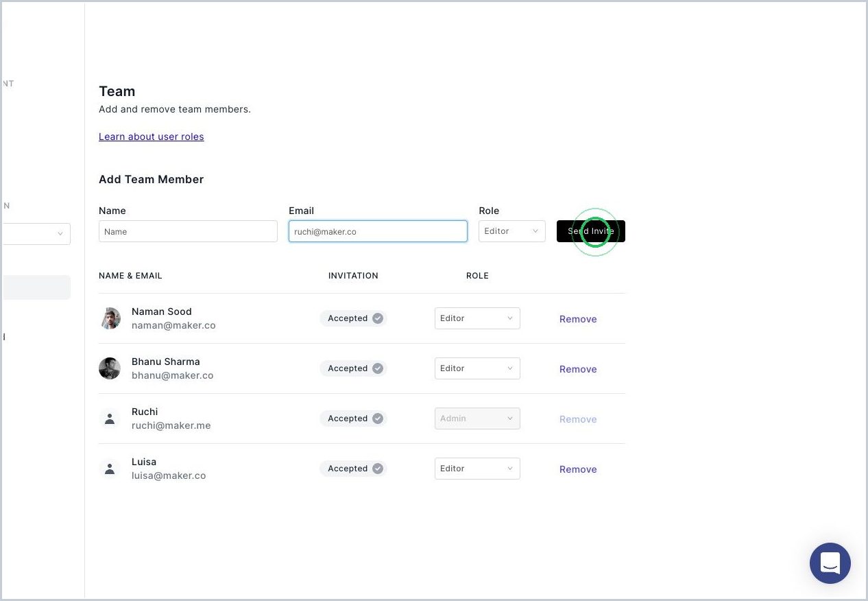The width and height of the screenshot is (868, 601).
Task: Click Naman Sood's profile avatar
Action: point(110,318)
